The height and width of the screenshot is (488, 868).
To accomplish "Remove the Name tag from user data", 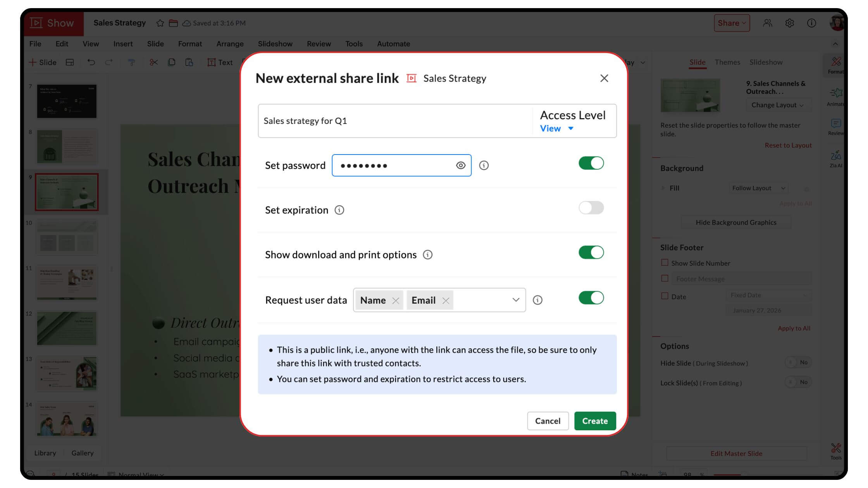I will point(395,301).
